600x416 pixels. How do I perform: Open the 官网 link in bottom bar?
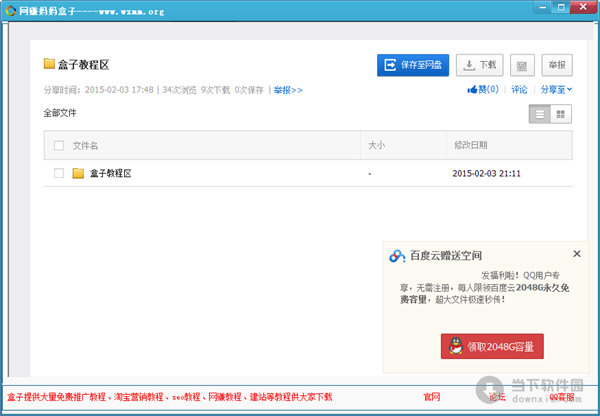[x=432, y=397]
